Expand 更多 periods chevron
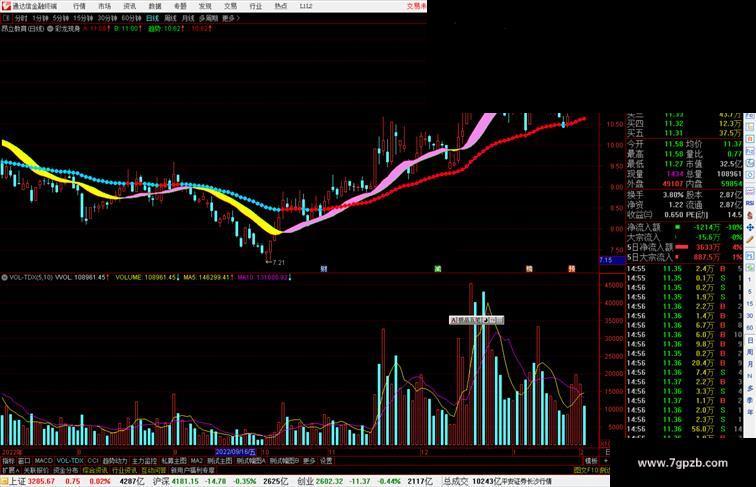Viewport: 756px width, 487px height. 231,18
